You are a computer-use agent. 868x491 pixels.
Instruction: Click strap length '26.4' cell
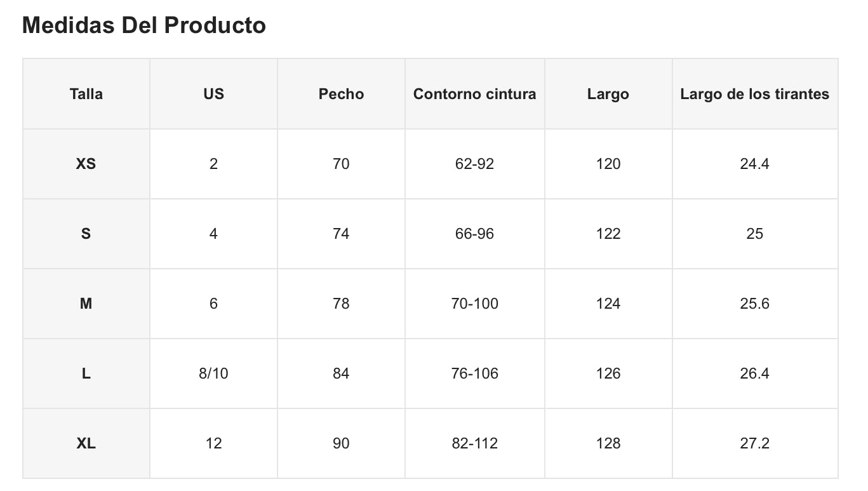[754, 373]
